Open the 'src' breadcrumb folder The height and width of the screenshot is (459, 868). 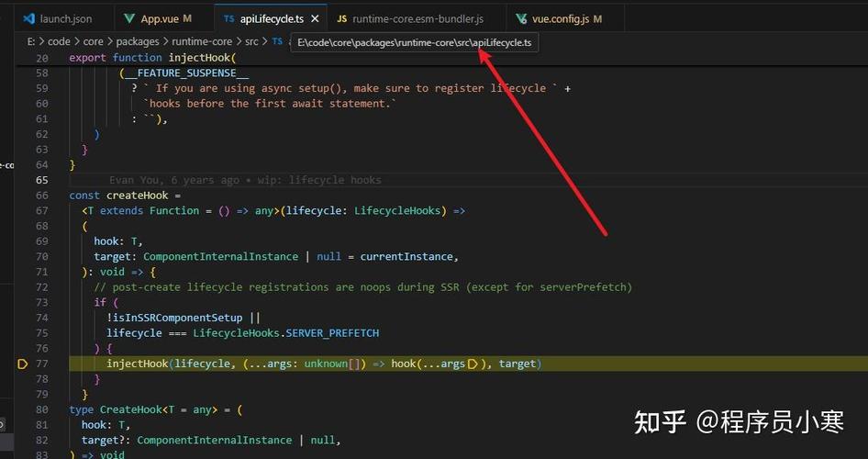click(x=251, y=41)
